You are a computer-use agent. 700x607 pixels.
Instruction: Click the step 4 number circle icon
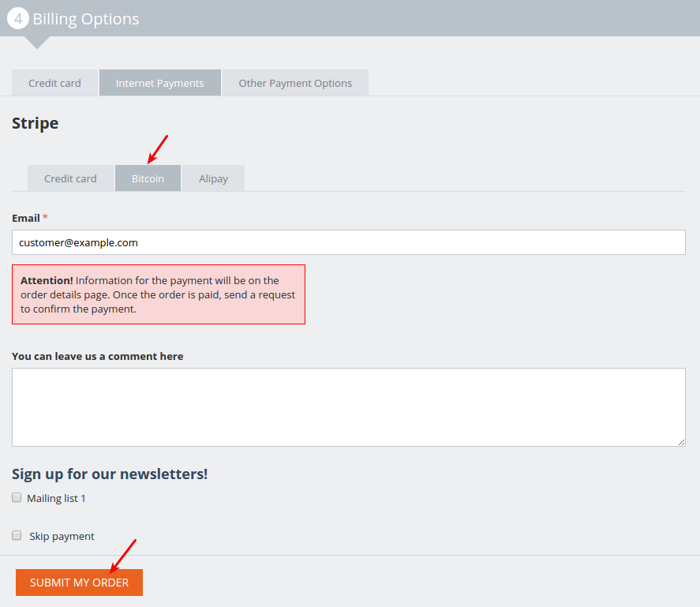pos(18,19)
